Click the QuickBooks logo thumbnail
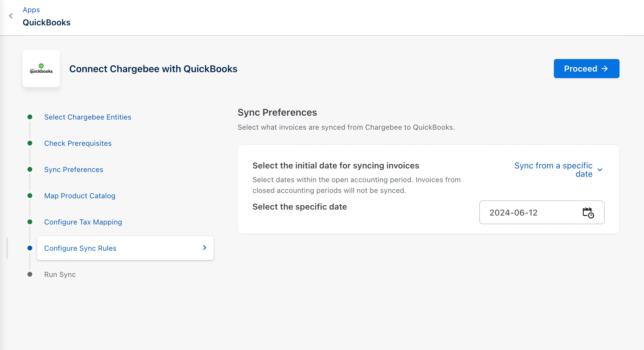This screenshot has height=350, width=644. [41, 69]
